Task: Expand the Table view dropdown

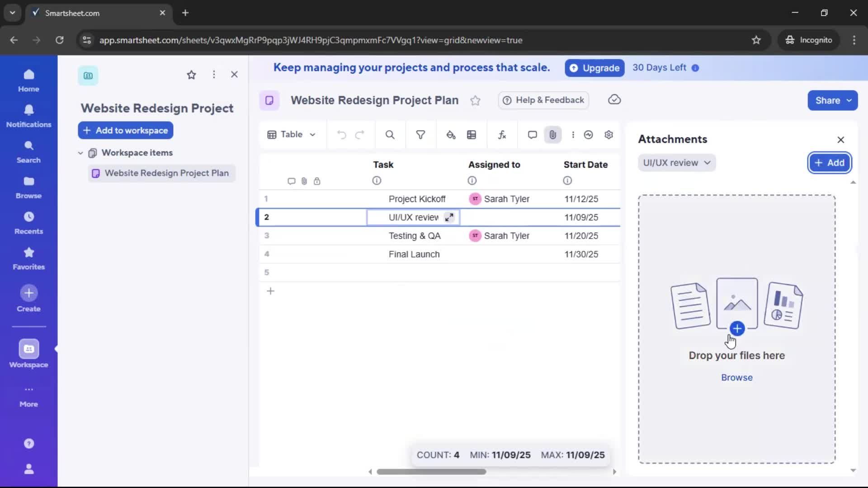Action: click(x=292, y=135)
